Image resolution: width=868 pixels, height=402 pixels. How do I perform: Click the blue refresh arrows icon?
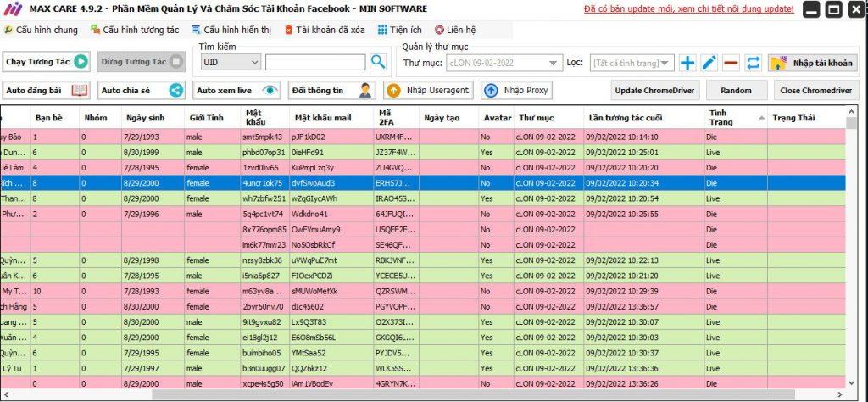pos(753,63)
